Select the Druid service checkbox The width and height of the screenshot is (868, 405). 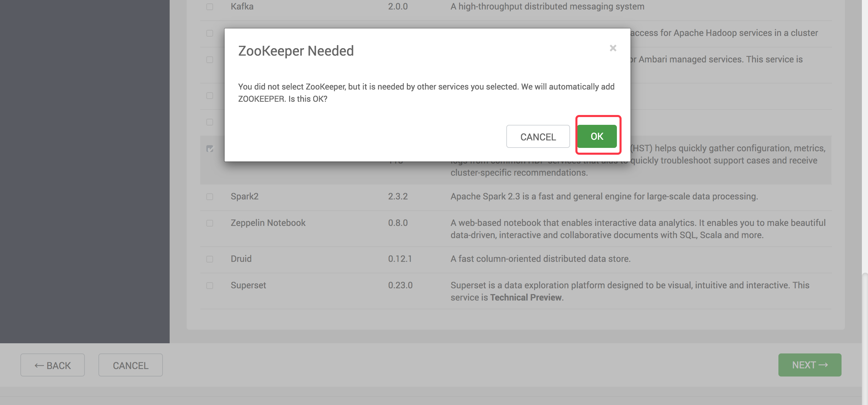click(x=210, y=259)
